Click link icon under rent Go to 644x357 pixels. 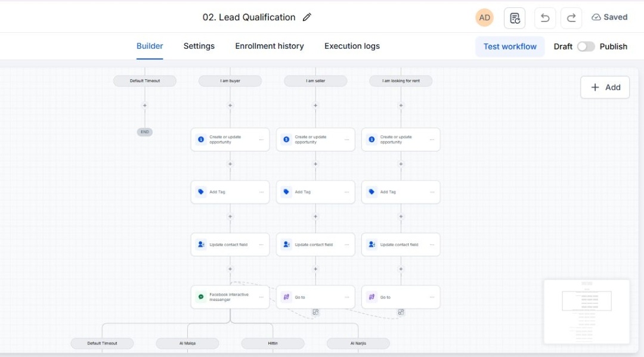click(401, 312)
